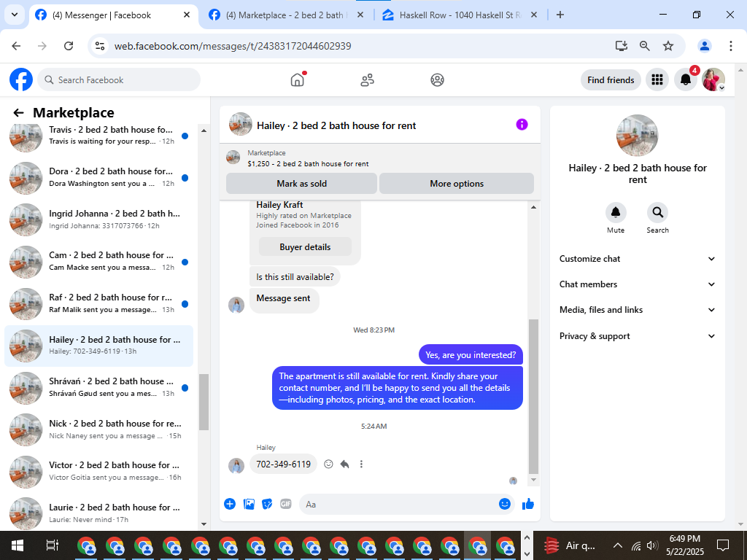This screenshot has height=560, width=747.
Task: Open emoji picker in message box
Action: pyautogui.click(x=505, y=504)
